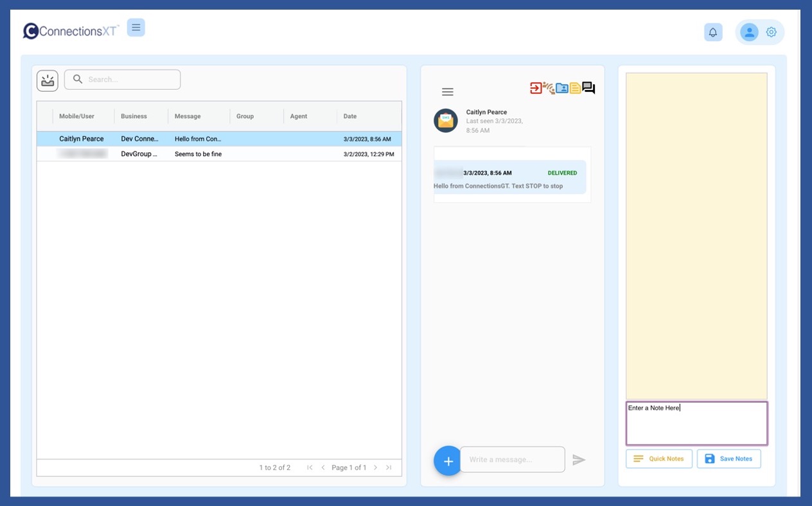Click the Write a message field

pyautogui.click(x=512, y=460)
